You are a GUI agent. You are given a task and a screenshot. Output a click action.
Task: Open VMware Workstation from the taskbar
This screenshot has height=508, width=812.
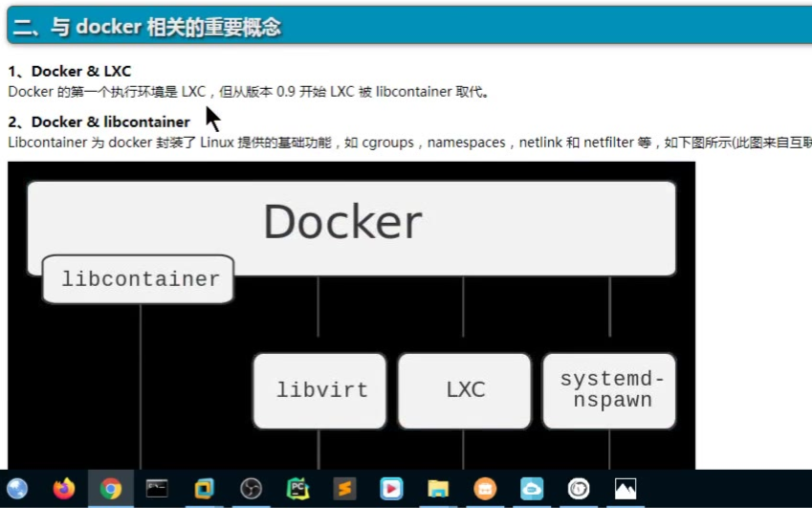(x=204, y=488)
